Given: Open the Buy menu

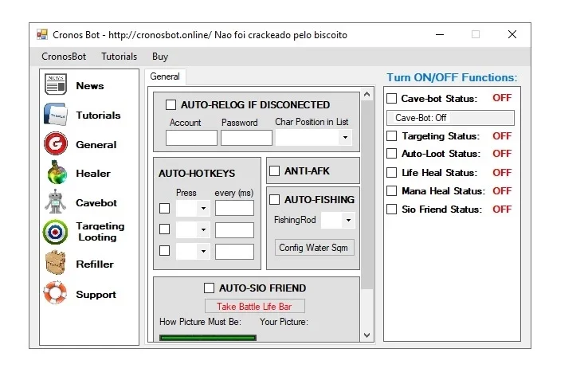Looking at the screenshot, I should 160,57.
